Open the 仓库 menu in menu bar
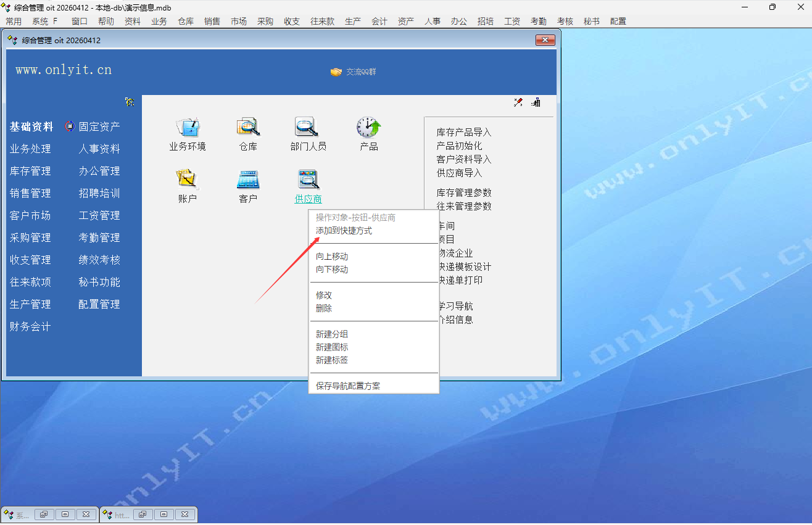This screenshot has width=812, height=525. click(186, 21)
